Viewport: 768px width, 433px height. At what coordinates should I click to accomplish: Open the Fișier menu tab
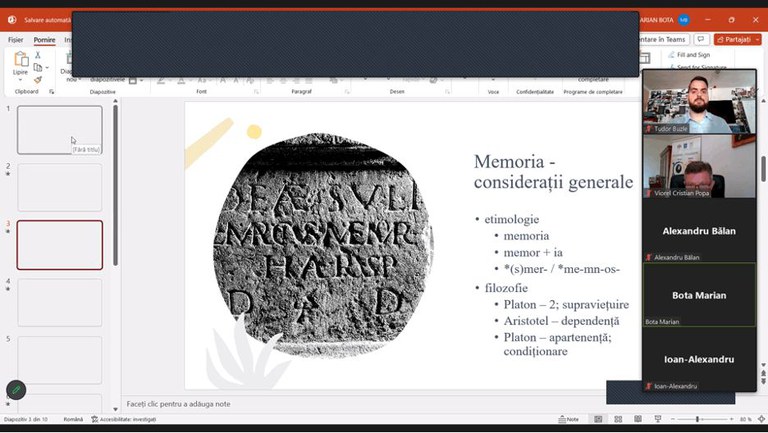point(15,40)
